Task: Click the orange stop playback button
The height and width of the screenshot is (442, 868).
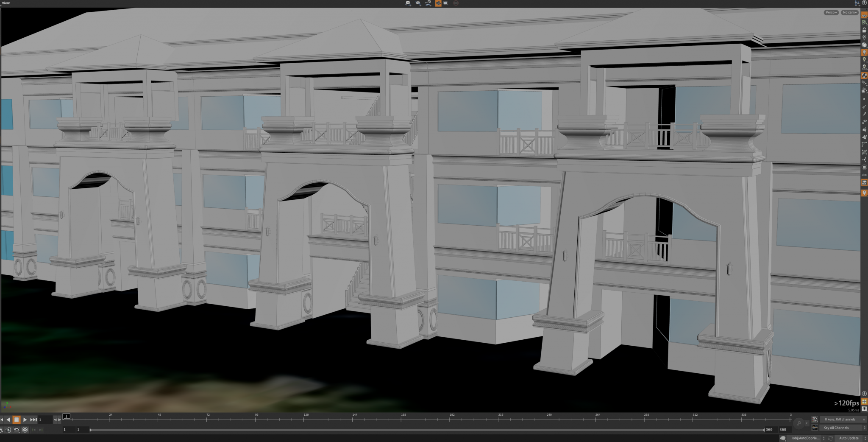Action: click(17, 420)
